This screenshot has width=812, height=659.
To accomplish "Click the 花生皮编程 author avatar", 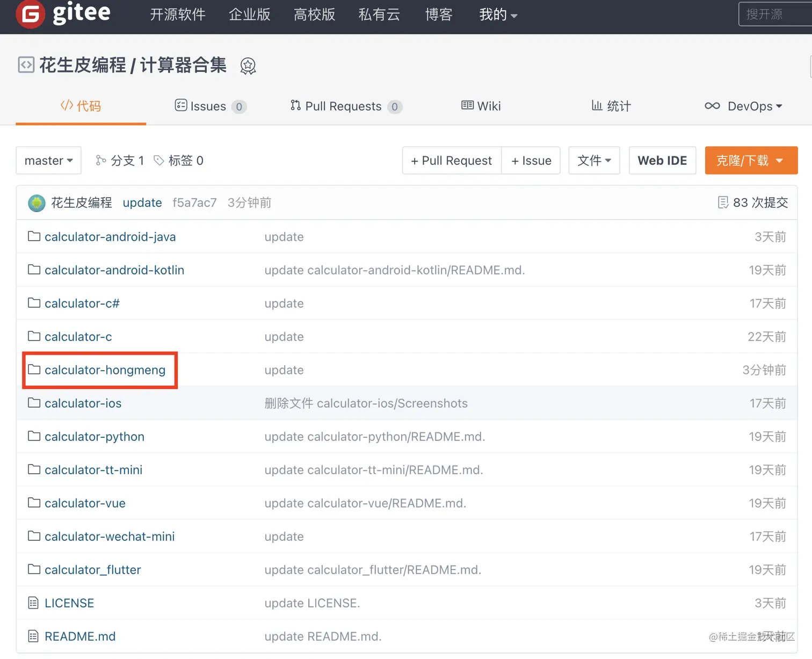I will [37, 203].
